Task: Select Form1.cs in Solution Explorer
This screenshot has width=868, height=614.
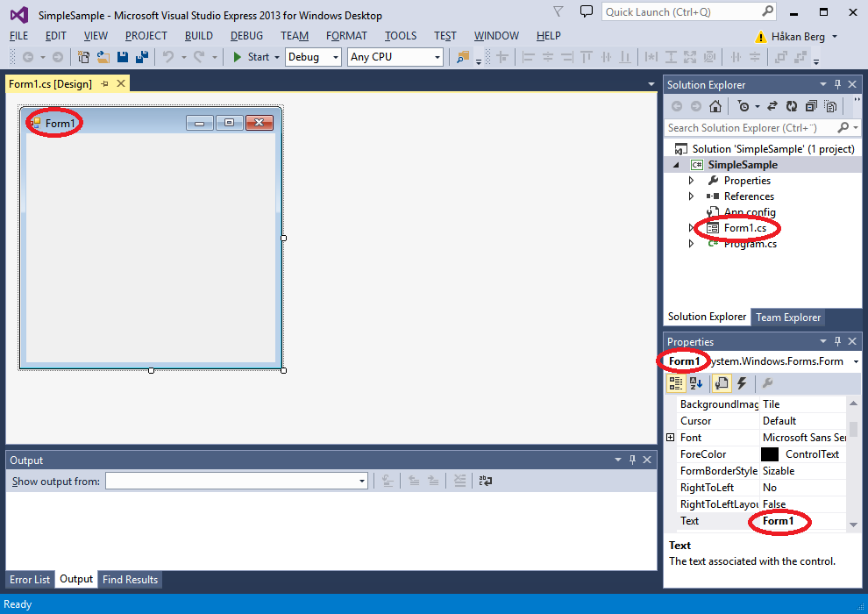Action: (x=745, y=228)
